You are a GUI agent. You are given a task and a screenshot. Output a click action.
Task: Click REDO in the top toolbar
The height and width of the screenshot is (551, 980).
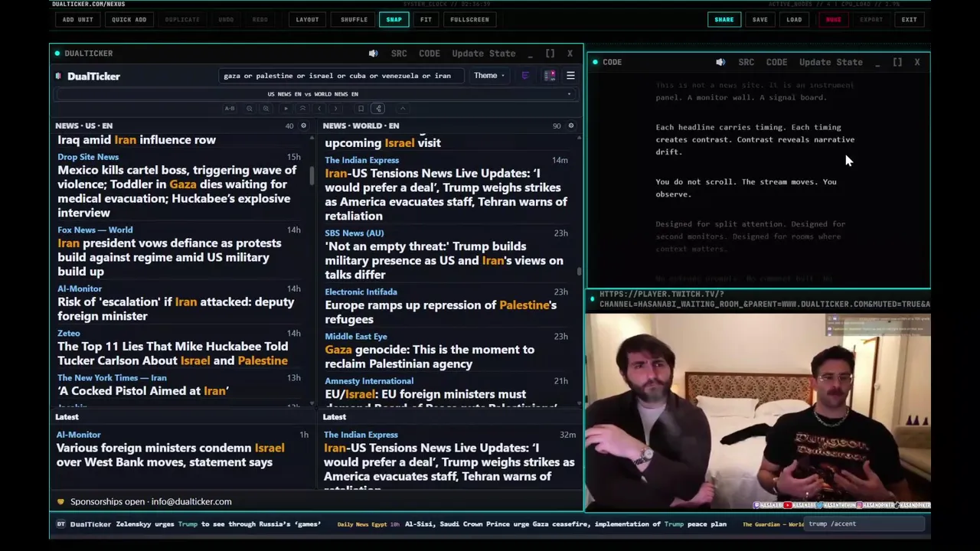pyautogui.click(x=260, y=19)
